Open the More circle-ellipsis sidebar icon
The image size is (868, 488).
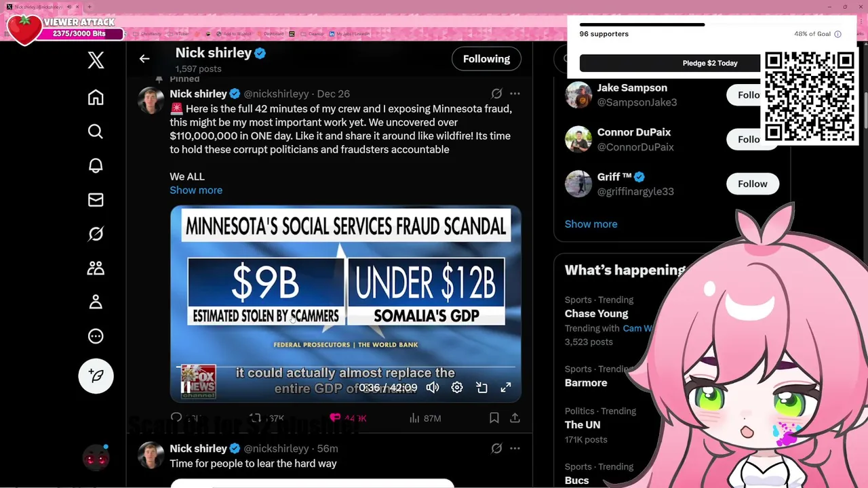[96, 336]
